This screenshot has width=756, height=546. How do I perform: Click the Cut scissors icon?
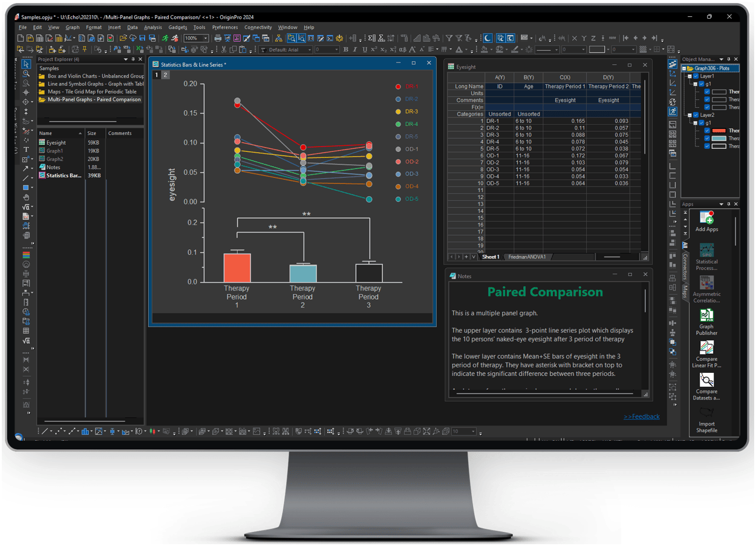[x=224, y=50]
